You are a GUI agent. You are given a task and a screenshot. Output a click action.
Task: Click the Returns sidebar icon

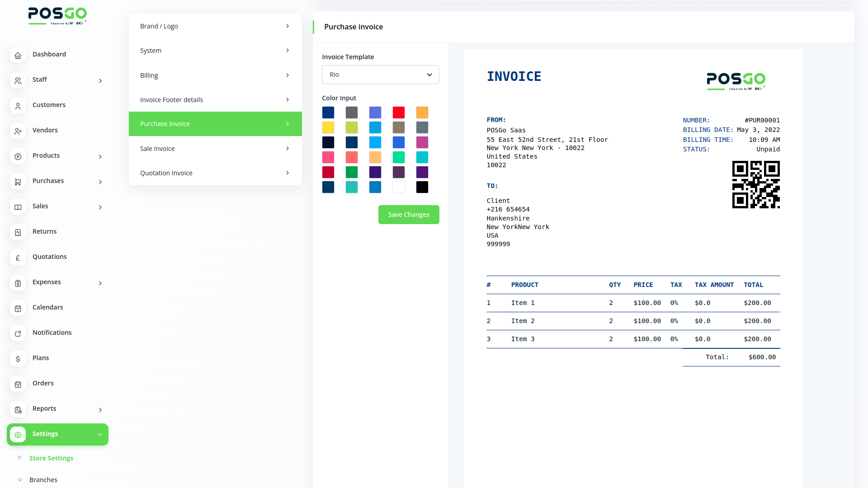point(18,232)
